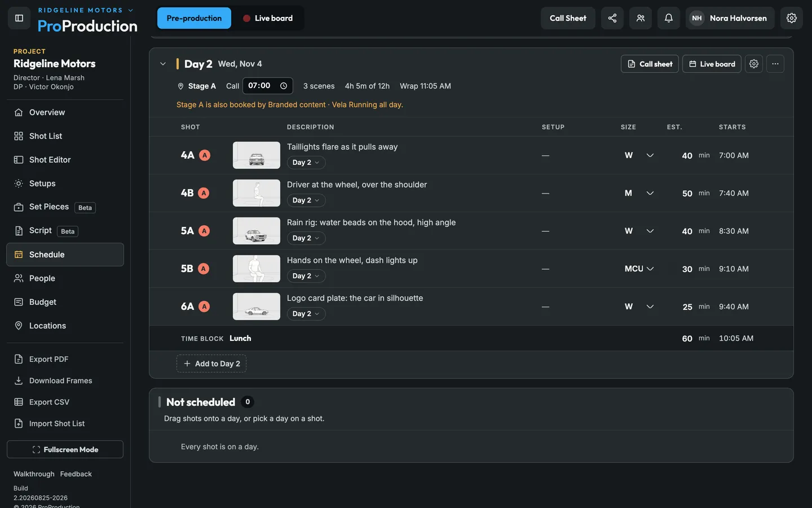Open the notifications bell
812x508 pixels.
click(669, 18)
